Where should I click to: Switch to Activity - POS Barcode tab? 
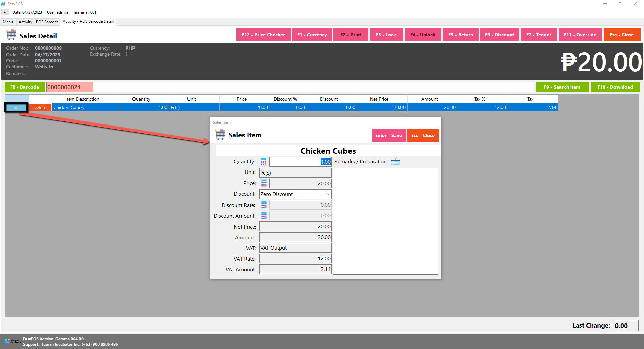tap(39, 22)
